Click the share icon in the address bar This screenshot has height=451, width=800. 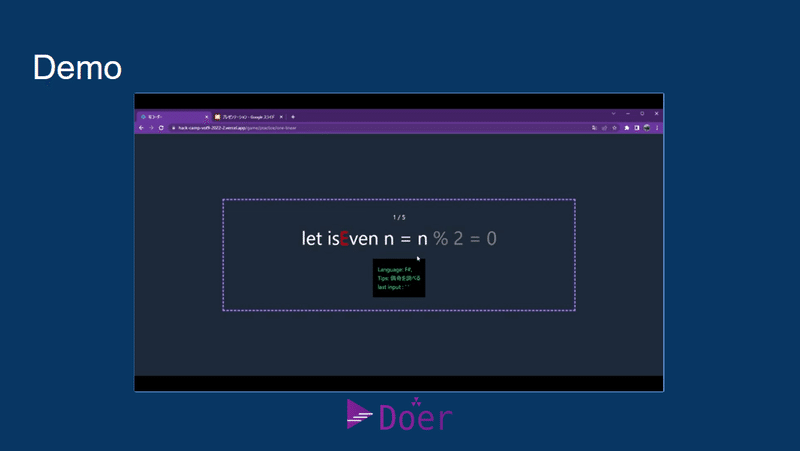[605, 128]
